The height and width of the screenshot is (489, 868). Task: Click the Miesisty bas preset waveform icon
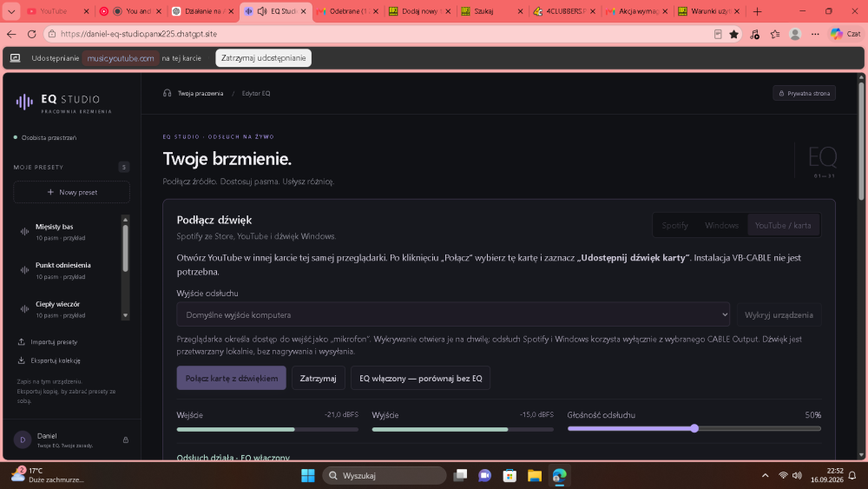click(24, 232)
